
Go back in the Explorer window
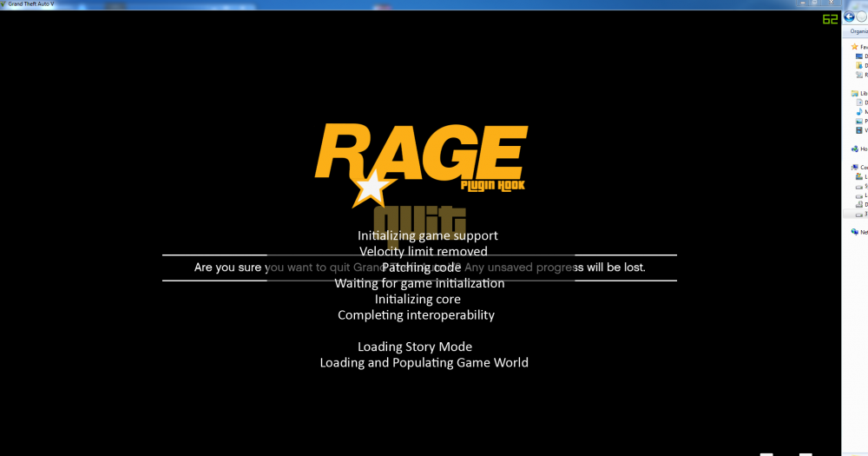tap(849, 17)
